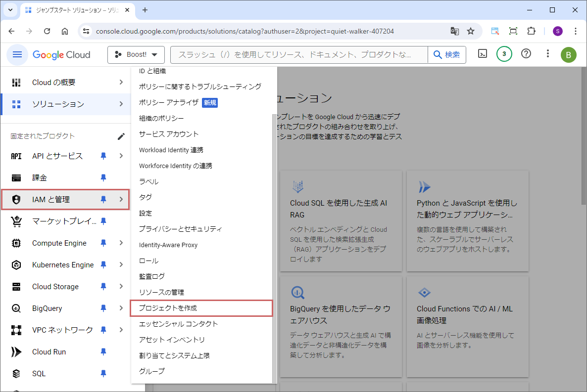Choose サービス アカウント from the IAM submenu

(169, 134)
